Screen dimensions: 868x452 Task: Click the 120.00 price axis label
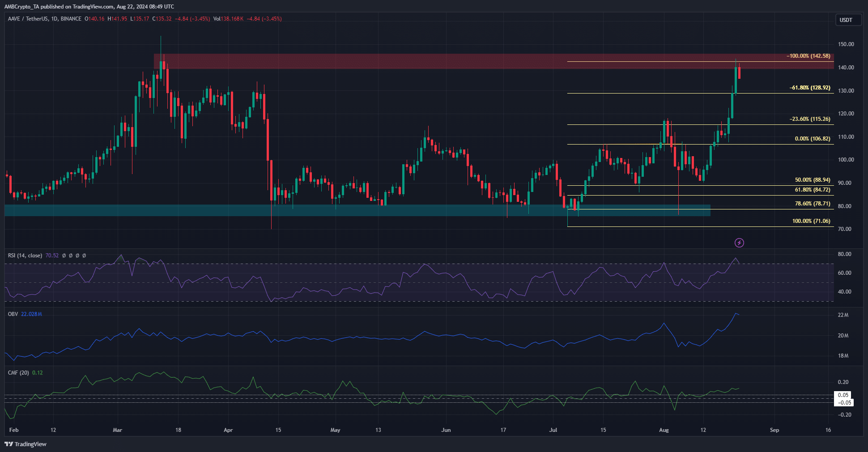pos(846,114)
